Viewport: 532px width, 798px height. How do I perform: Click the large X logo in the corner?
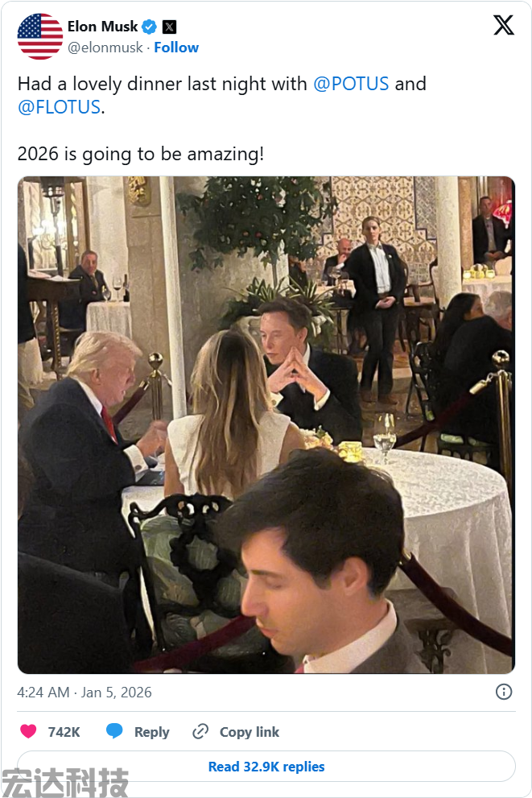504,26
